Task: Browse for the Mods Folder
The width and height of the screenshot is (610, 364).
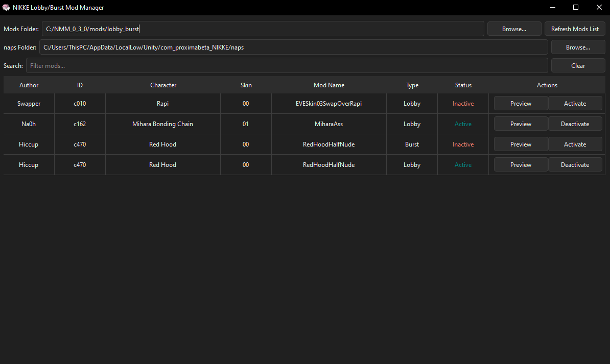Action: 514,29
